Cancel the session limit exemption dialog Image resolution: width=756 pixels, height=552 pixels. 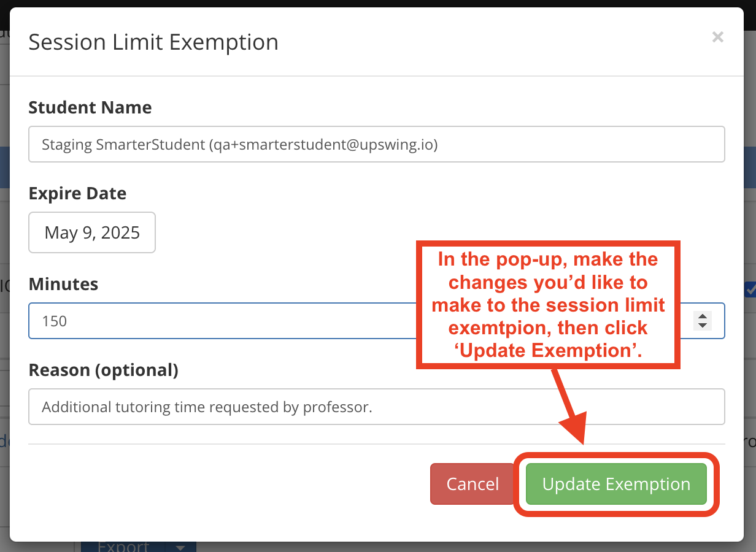pos(472,484)
